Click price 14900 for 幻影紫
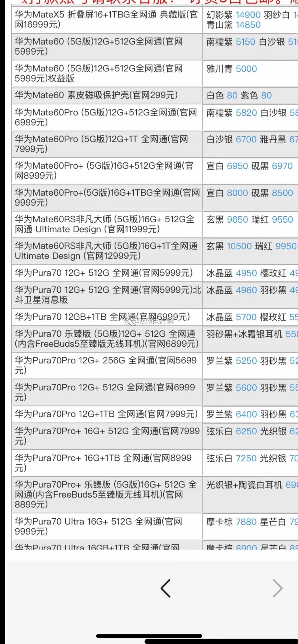Screen dimensions: 298x644 click(248, 15)
